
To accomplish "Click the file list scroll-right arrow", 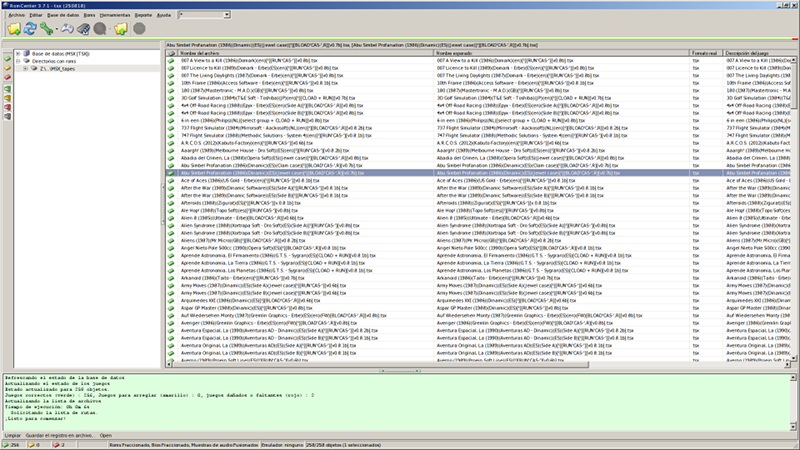I will point(787,364).
